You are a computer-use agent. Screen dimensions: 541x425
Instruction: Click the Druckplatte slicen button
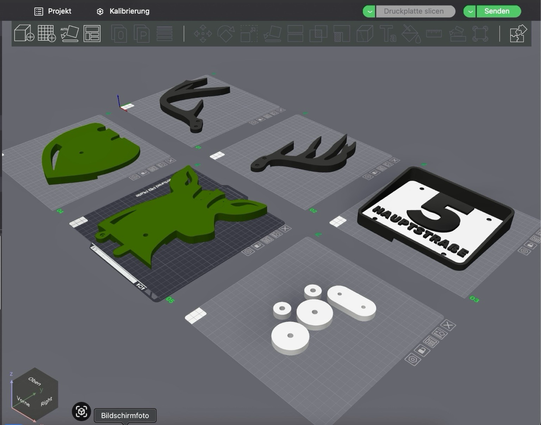(x=415, y=11)
